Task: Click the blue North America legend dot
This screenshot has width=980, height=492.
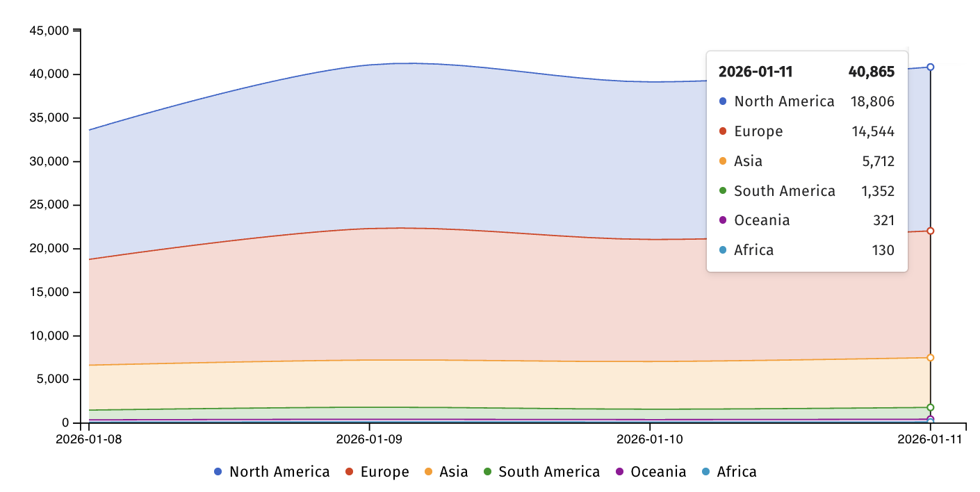Action: point(218,472)
